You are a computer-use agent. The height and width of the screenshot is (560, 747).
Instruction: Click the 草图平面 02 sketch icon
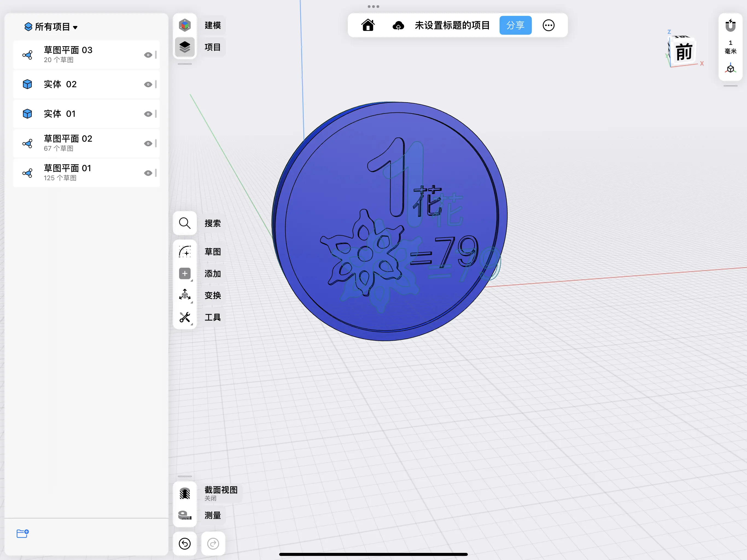click(27, 144)
